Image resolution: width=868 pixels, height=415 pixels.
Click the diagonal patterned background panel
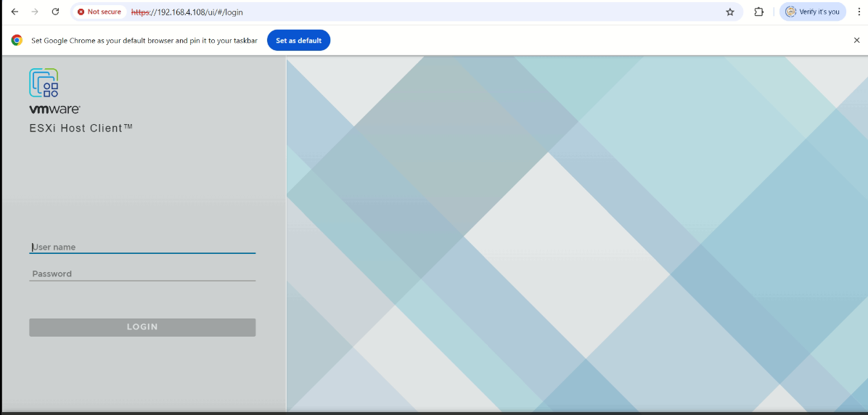tap(577, 232)
